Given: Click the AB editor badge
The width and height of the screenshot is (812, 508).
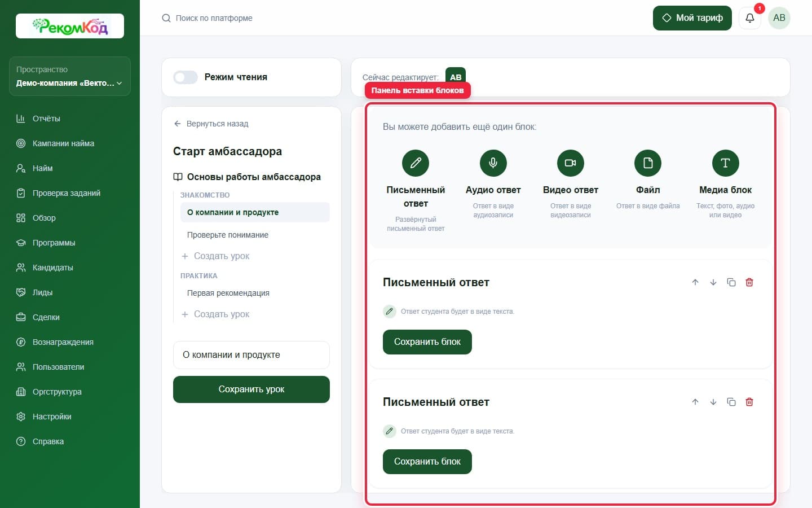Looking at the screenshot, I should click(x=456, y=77).
